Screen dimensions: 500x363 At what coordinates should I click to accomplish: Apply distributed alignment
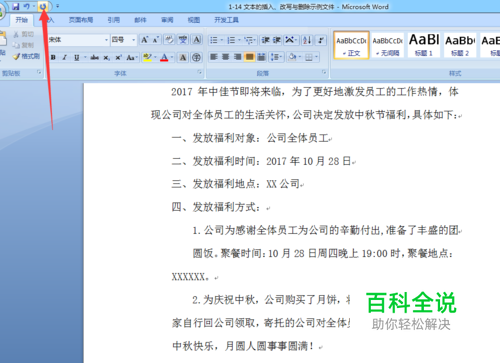[261, 57]
